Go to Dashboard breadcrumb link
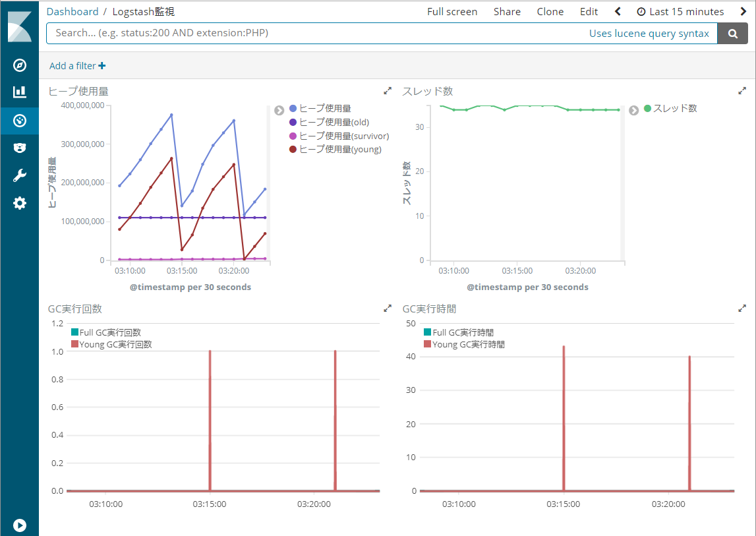Image resolution: width=756 pixels, height=536 pixels. pos(73,12)
